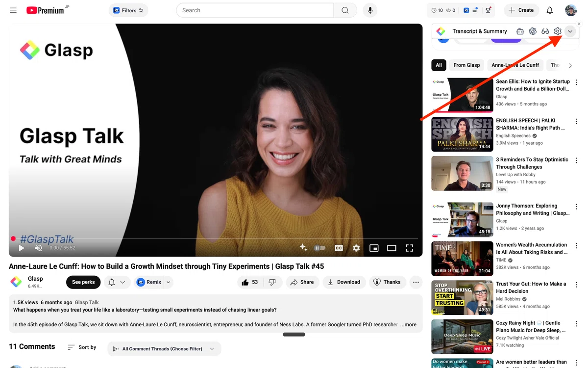Open options menu for ENGLISH SPEECH video
This screenshot has height=368, width=588.
(x=576, y=121)
